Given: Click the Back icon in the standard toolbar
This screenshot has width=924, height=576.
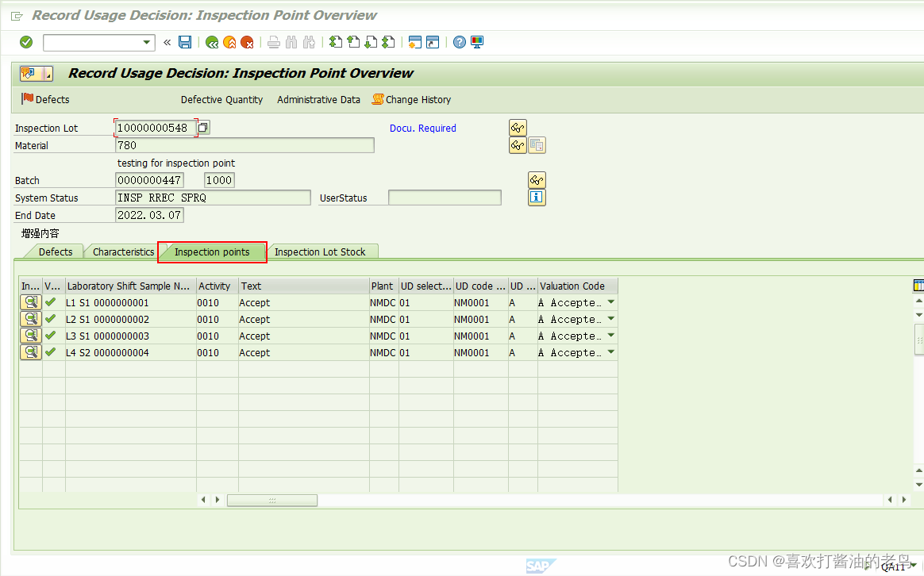Looking at the screenshot, I should 212,42.
